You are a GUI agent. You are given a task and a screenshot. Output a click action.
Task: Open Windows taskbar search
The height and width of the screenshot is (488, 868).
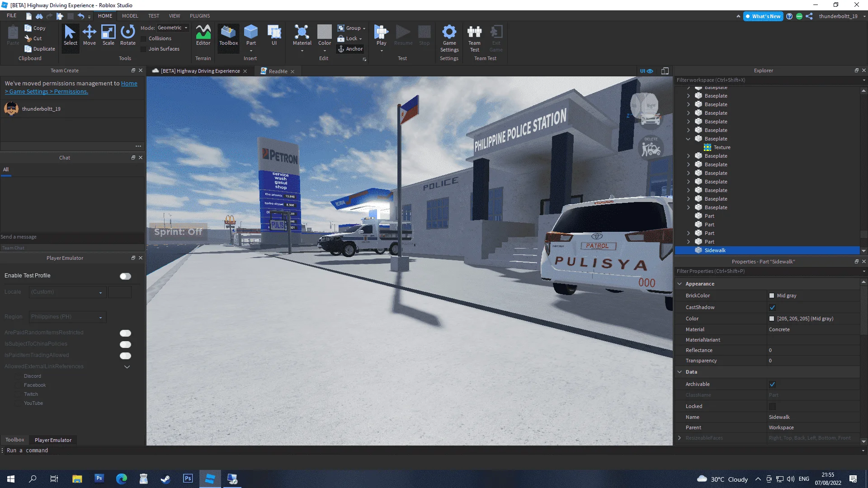[x=33, y=479]
